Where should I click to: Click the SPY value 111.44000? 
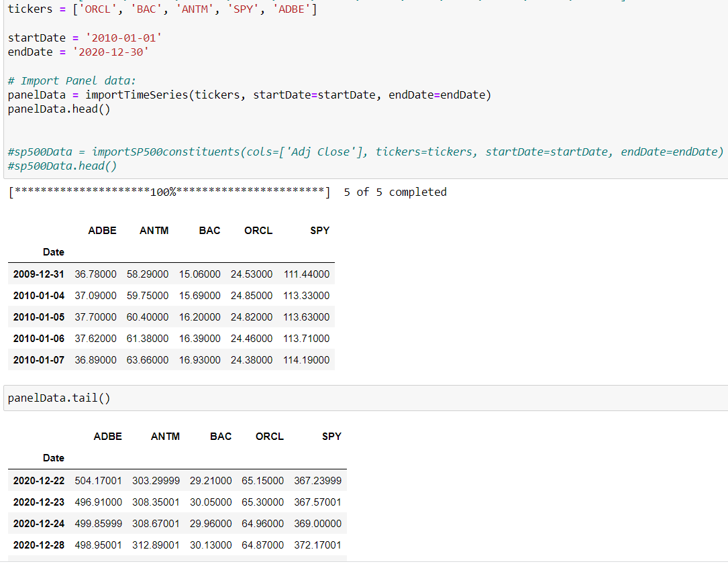click(x=307, y=274)
